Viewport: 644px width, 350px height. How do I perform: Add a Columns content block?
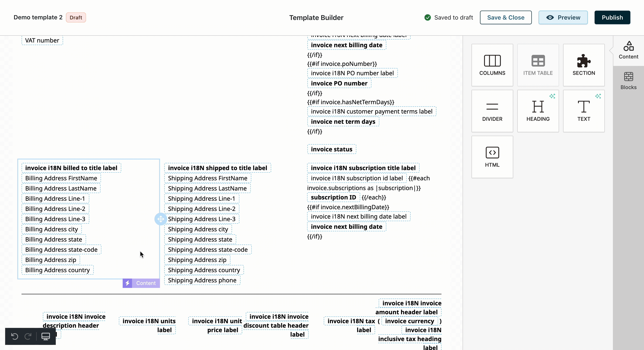pos(492,65)
